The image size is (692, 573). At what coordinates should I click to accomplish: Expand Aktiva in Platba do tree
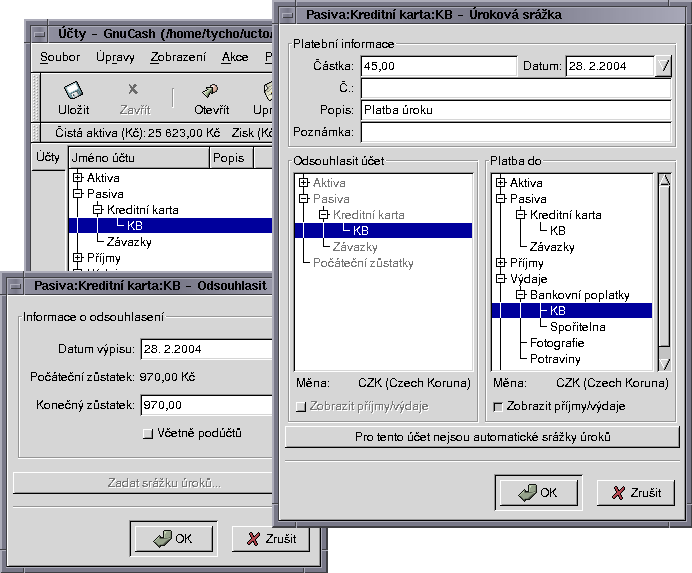[500, 182]
